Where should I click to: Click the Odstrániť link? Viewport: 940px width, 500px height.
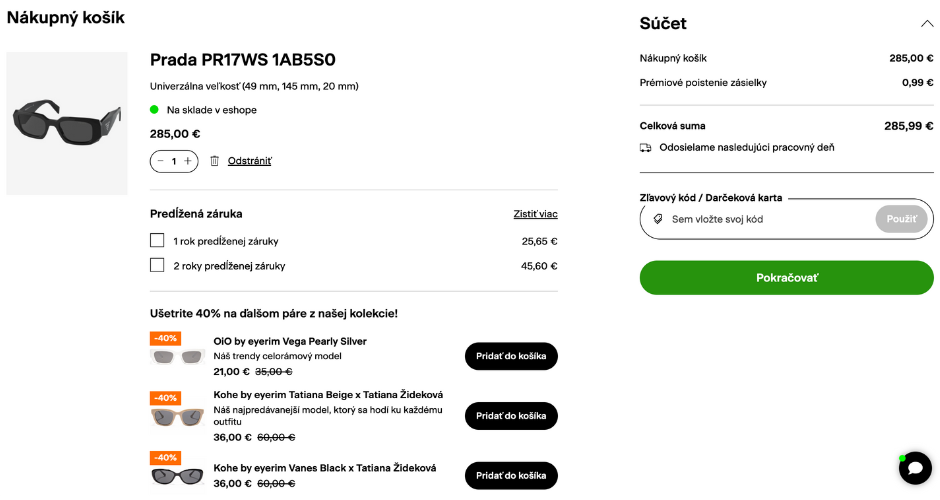pyautogui.click(x=249, y=161)
